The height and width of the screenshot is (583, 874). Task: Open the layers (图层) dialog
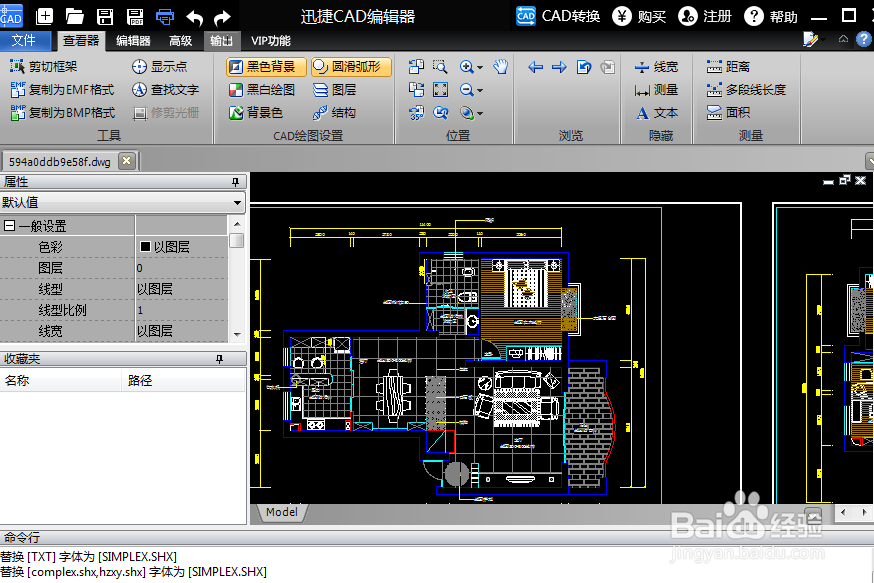point(334,90)
